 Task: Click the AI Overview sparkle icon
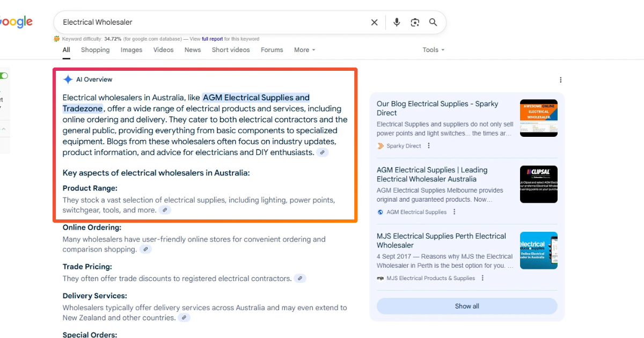(x=68, y=79)
